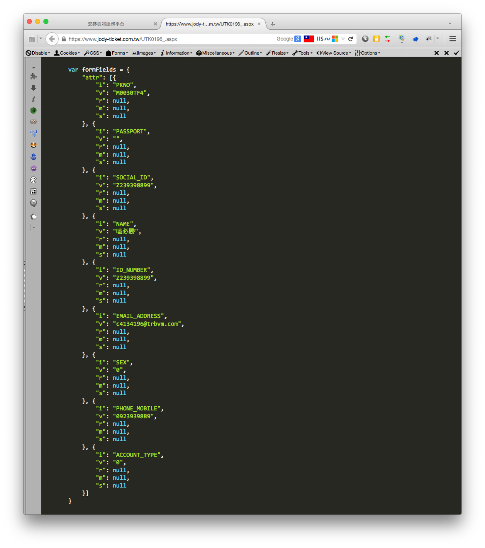Click the orange fox icon in vertical sidebar
This screenshot has height=548, width=485.
tap(34, 145)
